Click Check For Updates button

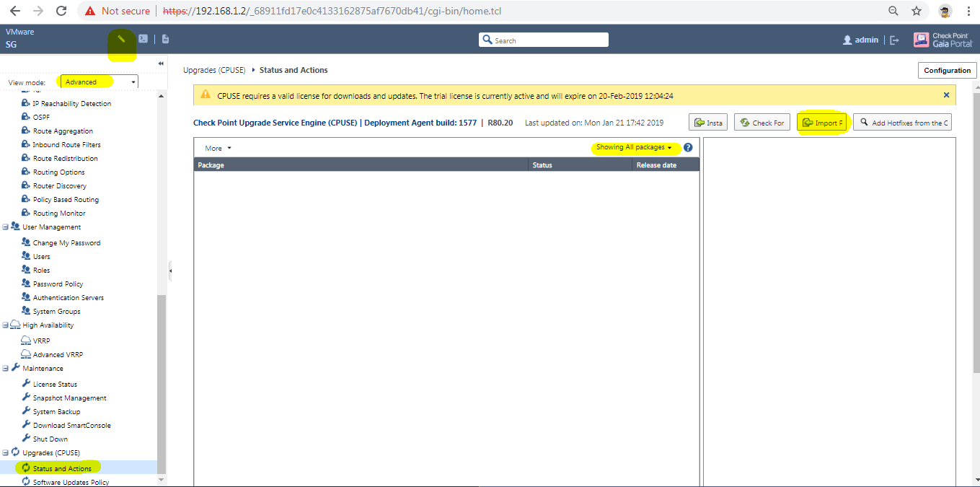click(x=762, y=123)
